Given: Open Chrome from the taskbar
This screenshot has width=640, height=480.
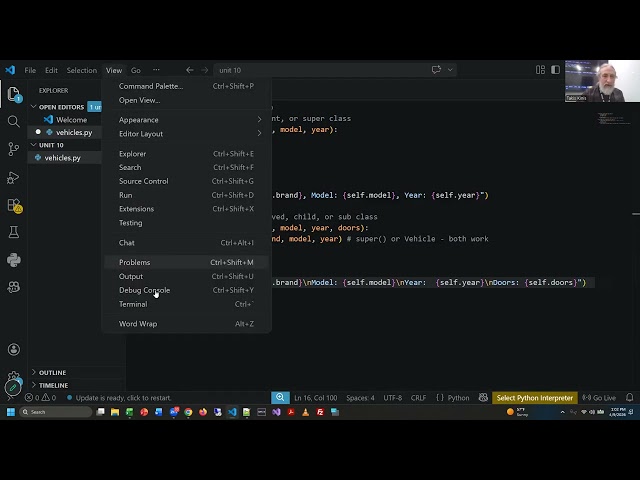Looking at the screenshot, I should point(188,412).
